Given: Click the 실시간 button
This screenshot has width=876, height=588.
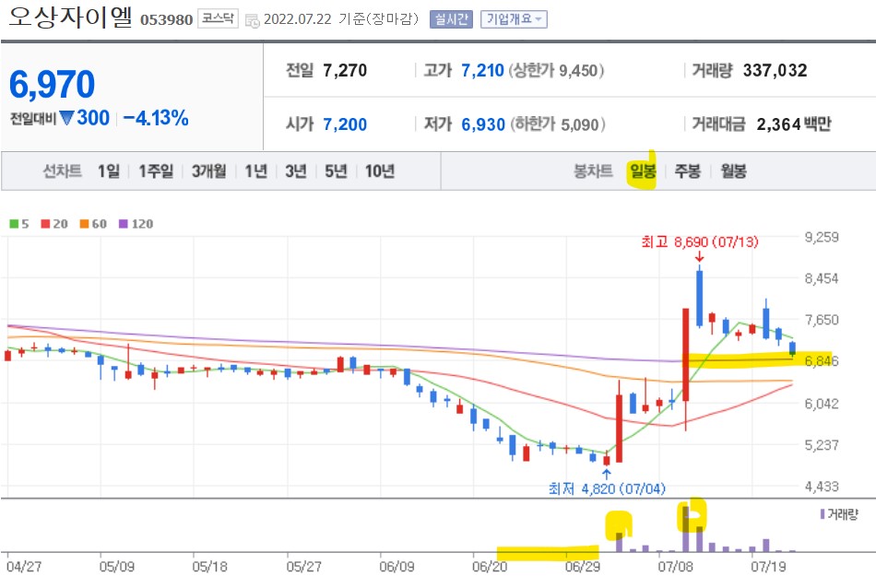Looking at the screenshot, I should click(x=451, y=19).
